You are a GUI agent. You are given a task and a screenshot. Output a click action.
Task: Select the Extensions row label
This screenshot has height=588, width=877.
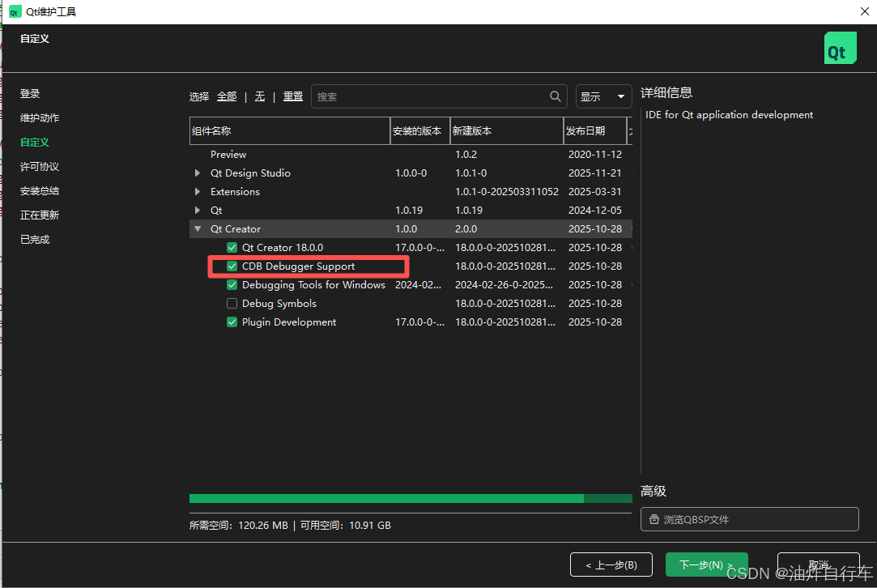click(235, 191)
